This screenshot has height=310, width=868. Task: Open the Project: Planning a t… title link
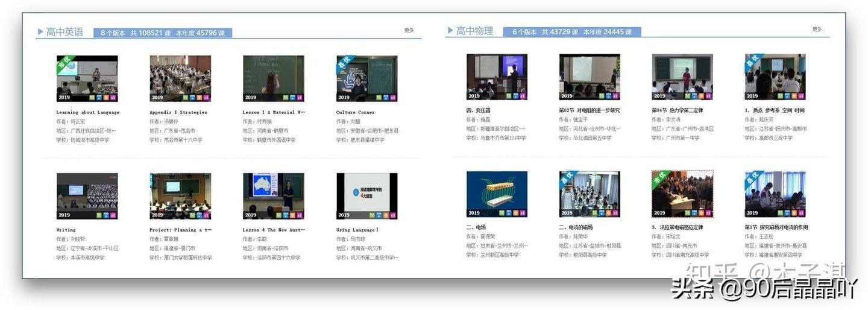pyautogui.click(x=180, y=230)
